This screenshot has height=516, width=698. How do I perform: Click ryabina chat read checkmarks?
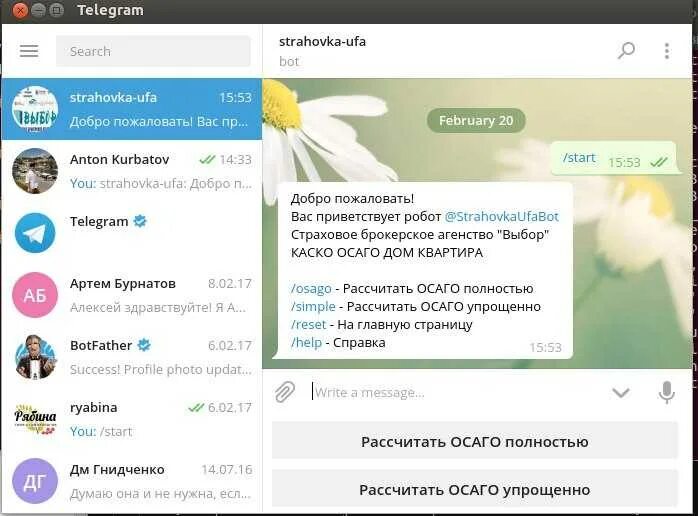196,407
